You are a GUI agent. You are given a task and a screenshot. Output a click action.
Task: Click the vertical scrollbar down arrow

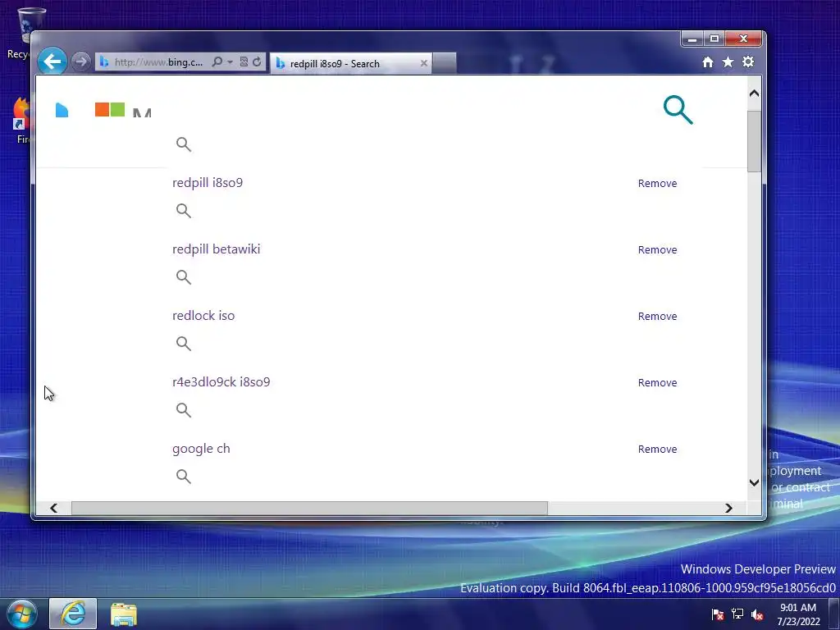point(755,482)
